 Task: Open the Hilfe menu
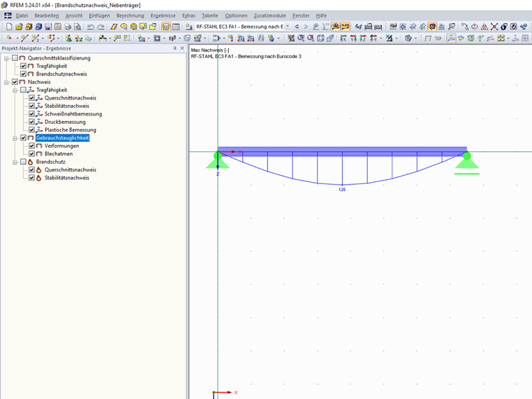321,15
